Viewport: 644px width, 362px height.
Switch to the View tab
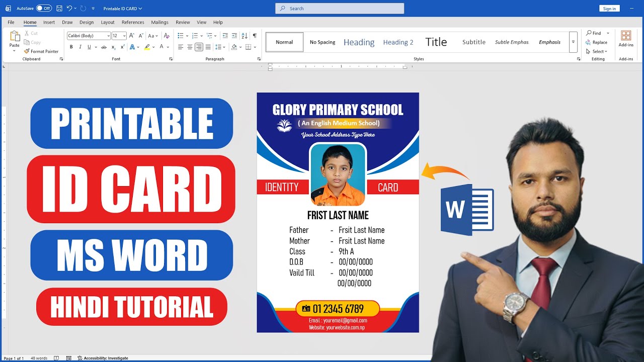coord(201,22)
